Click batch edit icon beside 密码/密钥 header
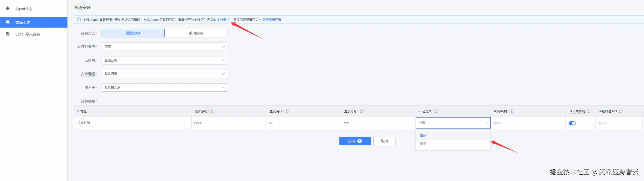The width and height of the screenshot is (644, 181). (512, 111)
